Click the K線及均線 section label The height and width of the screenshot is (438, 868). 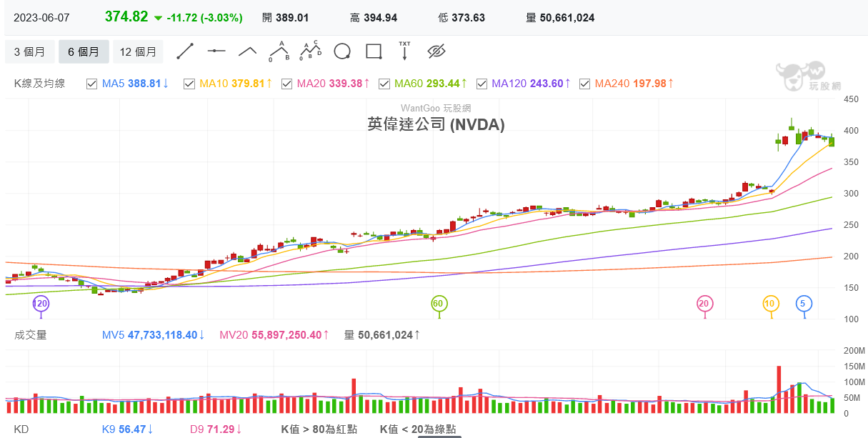point(40,84)
